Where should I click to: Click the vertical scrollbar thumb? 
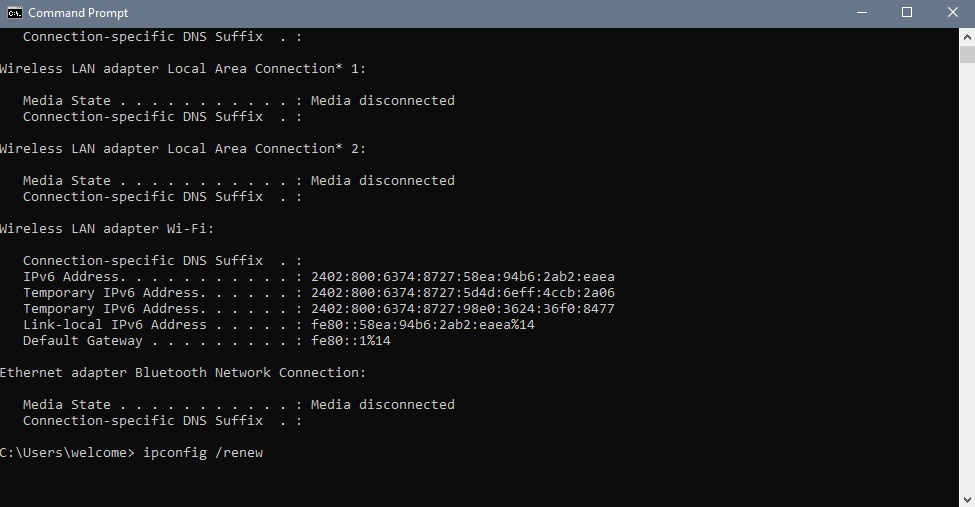967,54
